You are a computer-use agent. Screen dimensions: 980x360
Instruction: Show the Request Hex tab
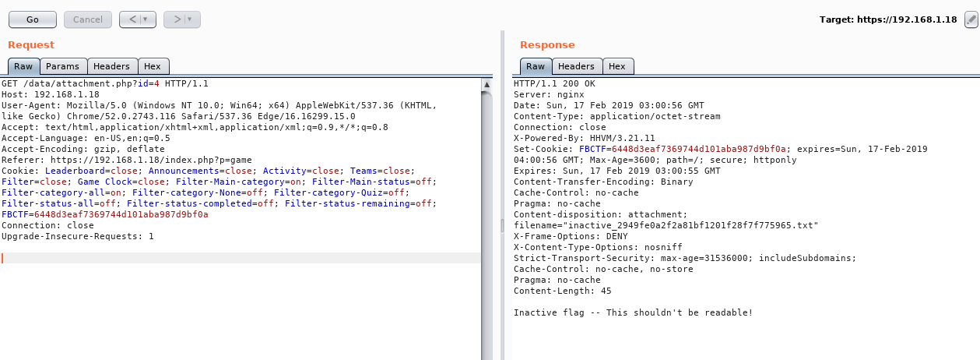(153, 66)
